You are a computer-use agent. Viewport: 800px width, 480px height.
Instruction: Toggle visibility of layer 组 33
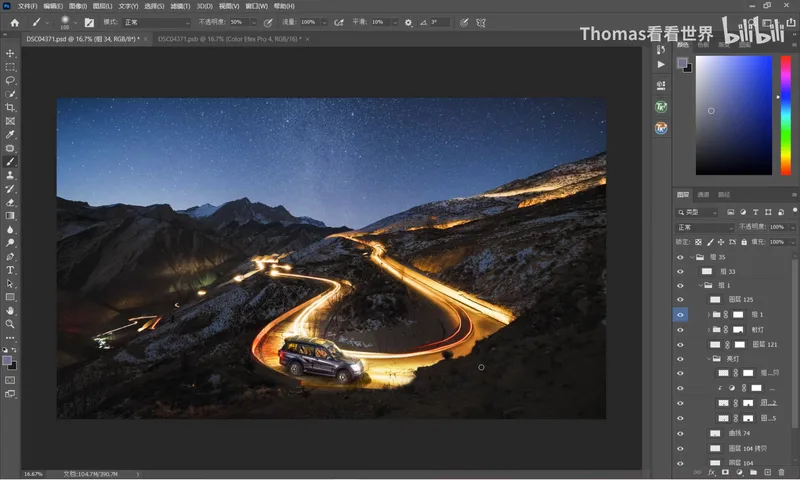coord(680,271)
